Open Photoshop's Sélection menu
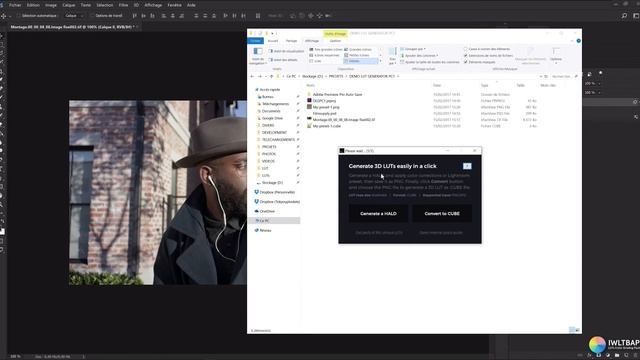The height and width of the screenshot is (360, 640). pos(104,5)
